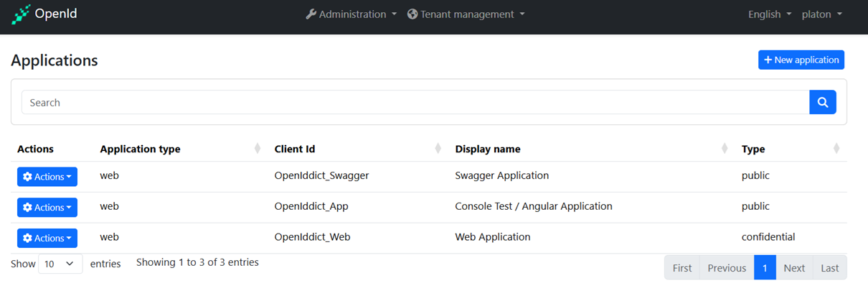Select page 1 in pagination
Screen dimensions: 868x291
coord(765,268)
